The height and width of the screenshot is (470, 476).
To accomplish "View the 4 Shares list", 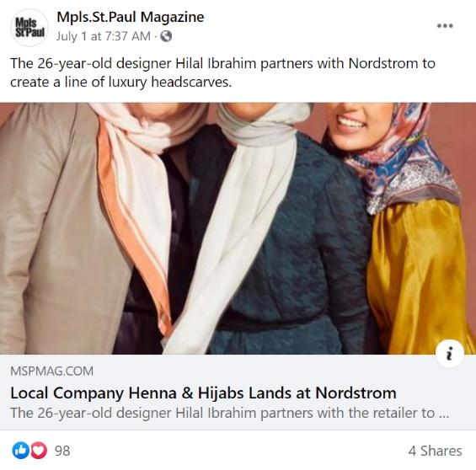I will 435,451.
